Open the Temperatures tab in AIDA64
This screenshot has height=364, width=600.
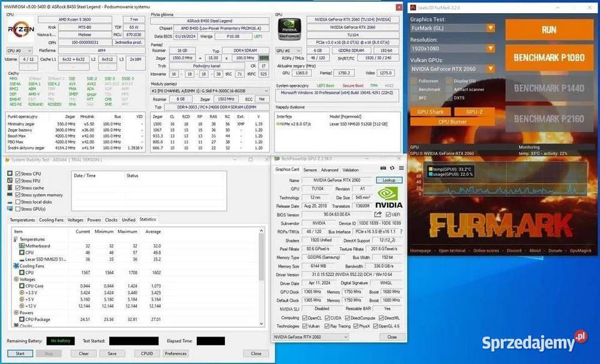click(22, 220)
